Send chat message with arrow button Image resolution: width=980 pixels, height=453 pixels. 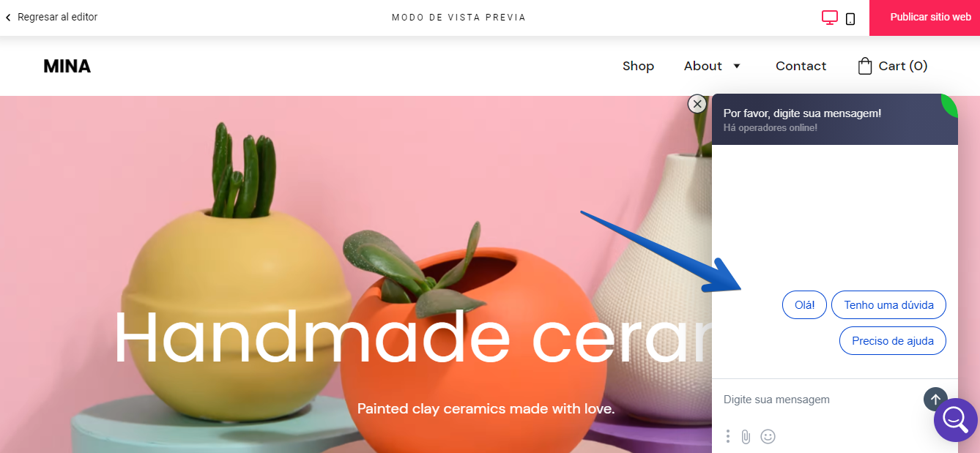coord(935,400)
